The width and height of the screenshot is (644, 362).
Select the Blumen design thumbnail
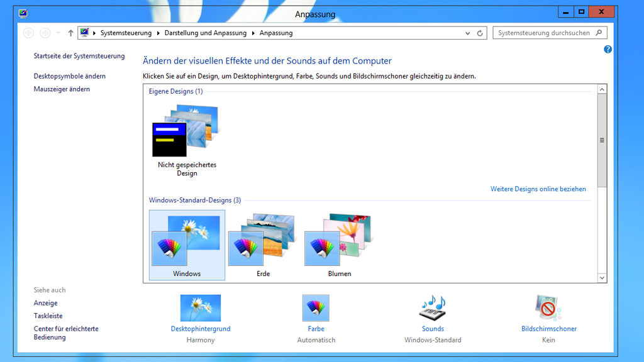(x=339, y=245)
